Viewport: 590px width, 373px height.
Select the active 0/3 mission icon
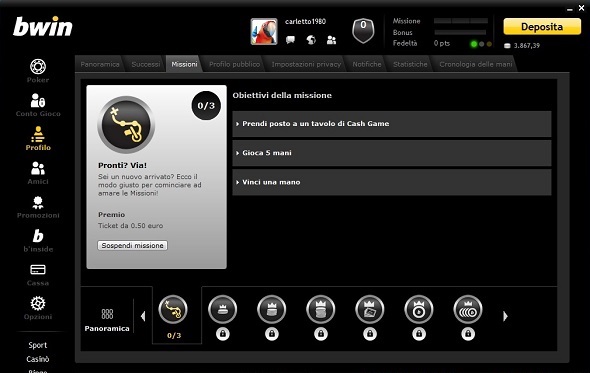[173, 310]
